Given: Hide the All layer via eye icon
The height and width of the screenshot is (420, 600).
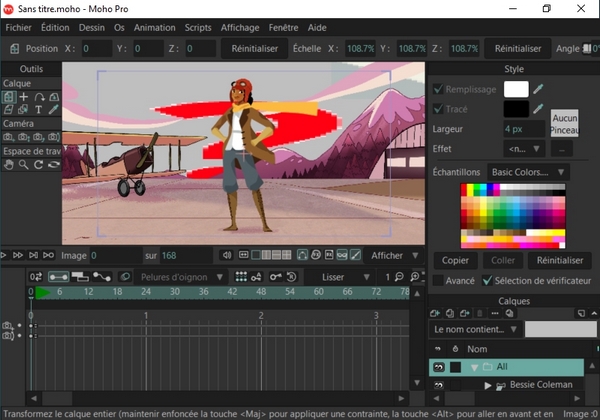Looking at the screenshot, I should (439, 367).
